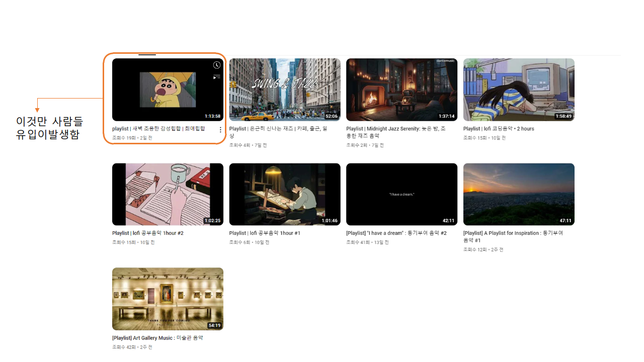Click the 1:01:46 duration badge
644x362 pixels.
[x=330, y=221]
